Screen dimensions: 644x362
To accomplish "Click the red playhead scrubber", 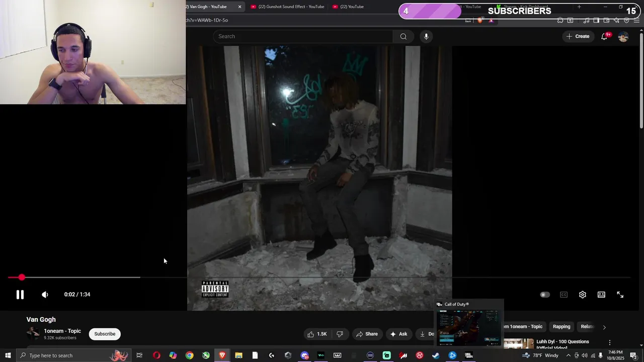I will point(22,277).
